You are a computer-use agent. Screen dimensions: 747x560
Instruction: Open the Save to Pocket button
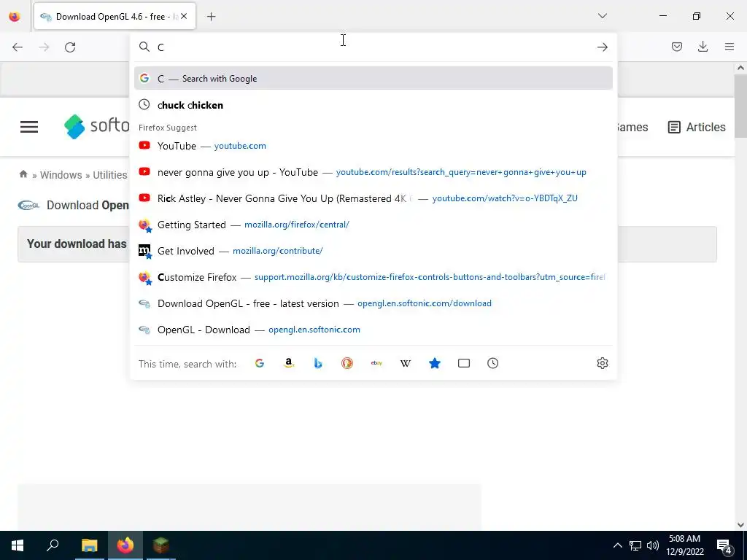(x=676, y=47)
